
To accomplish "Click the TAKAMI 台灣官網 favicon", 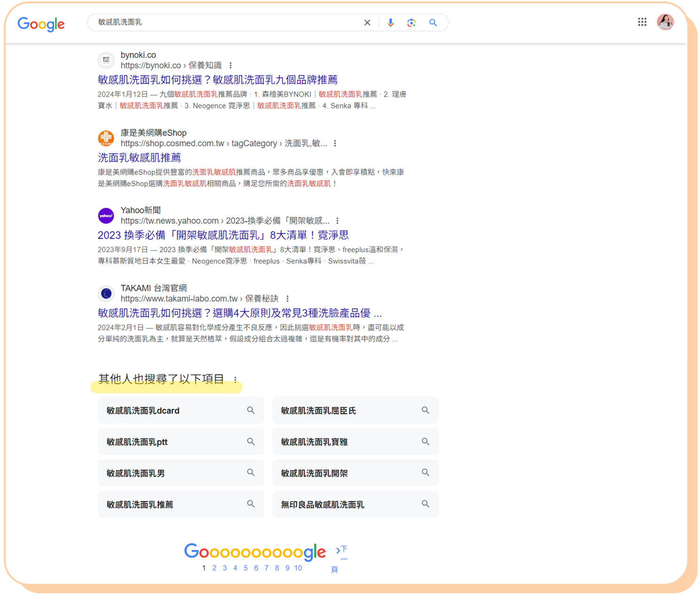I will click(106, 294).
